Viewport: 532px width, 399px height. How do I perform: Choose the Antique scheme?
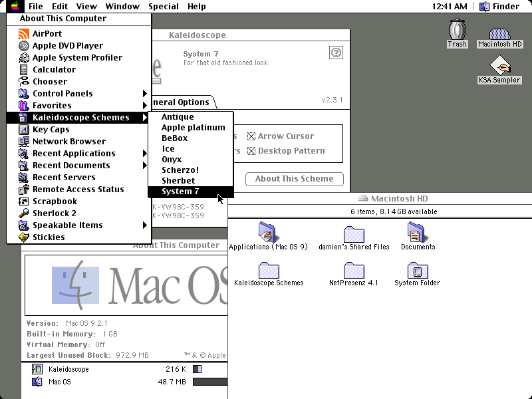click(191, 117)
